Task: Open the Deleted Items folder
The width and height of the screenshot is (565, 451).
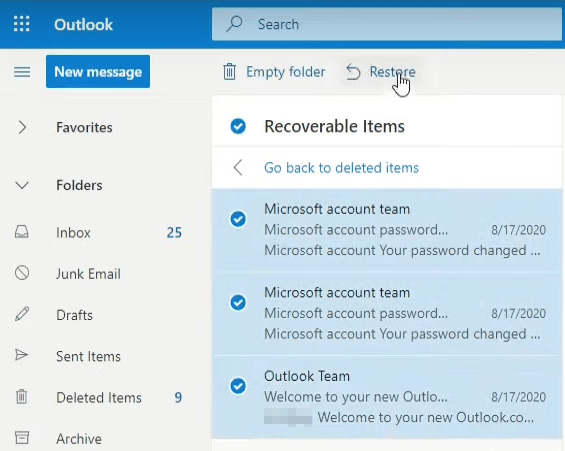Action: pyautogui.click(x=98, y=398)
